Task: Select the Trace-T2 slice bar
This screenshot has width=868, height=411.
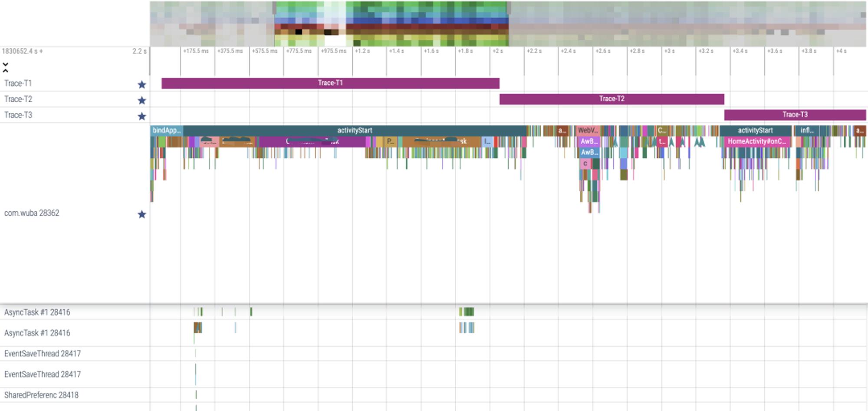Action: (612, 99)
